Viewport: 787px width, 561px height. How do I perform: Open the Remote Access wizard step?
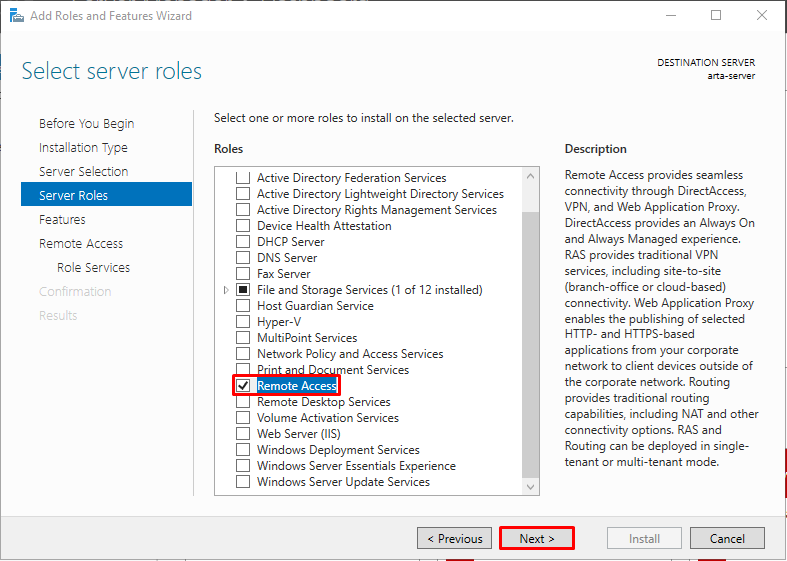click(x=81, y=244)
